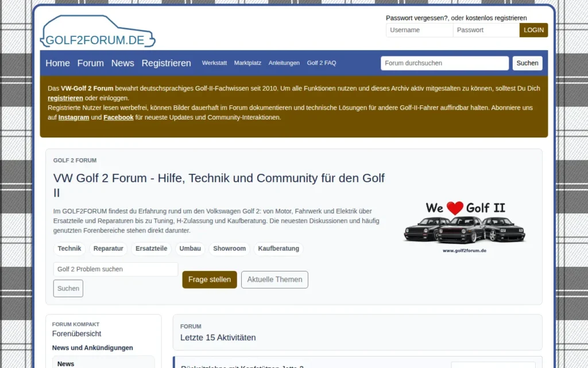The height and width of the screenshot is (368, 588).
Task: Click the Forenübersicht heading in sidebar
Action: point(76,334)
